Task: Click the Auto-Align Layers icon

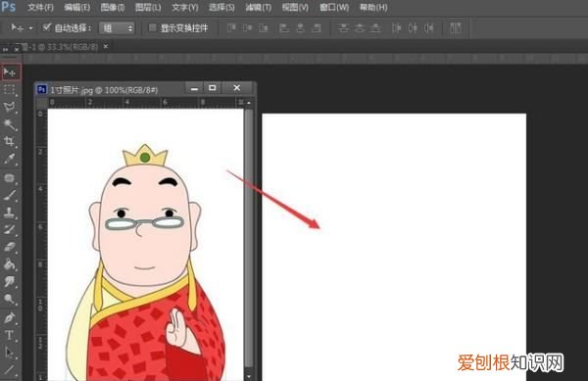Action: (x=456, y=27)
